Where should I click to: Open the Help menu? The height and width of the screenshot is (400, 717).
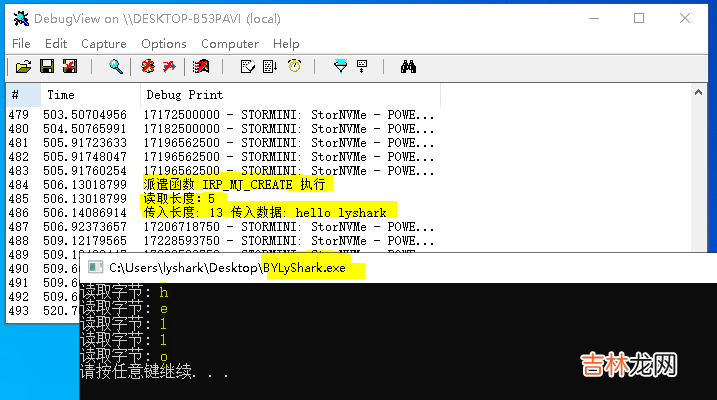286,43
